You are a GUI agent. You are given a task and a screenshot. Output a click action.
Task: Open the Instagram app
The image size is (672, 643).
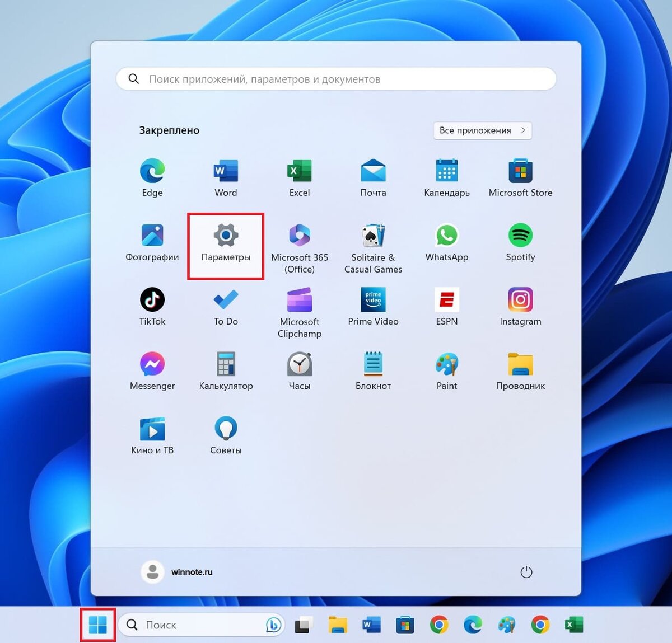(520, 307)
